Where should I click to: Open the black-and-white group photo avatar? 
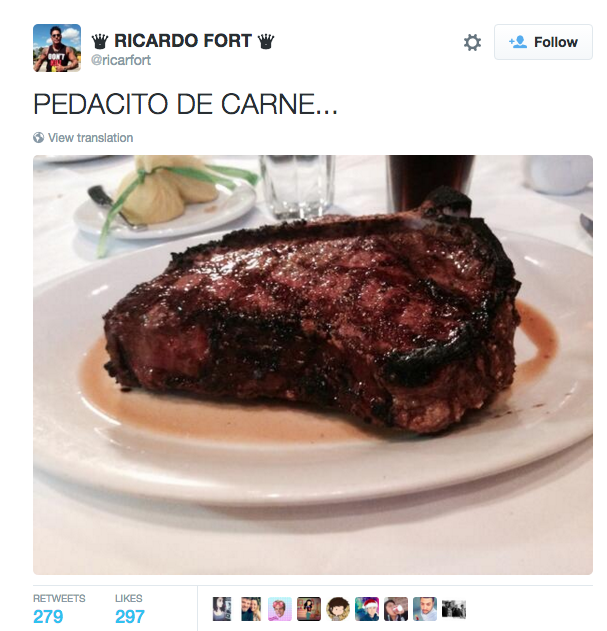coord(454,608)
